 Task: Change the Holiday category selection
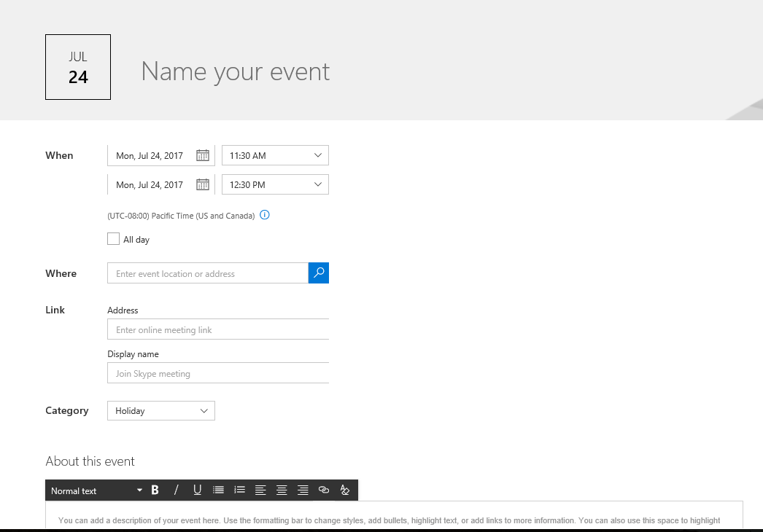coord(160,410)
